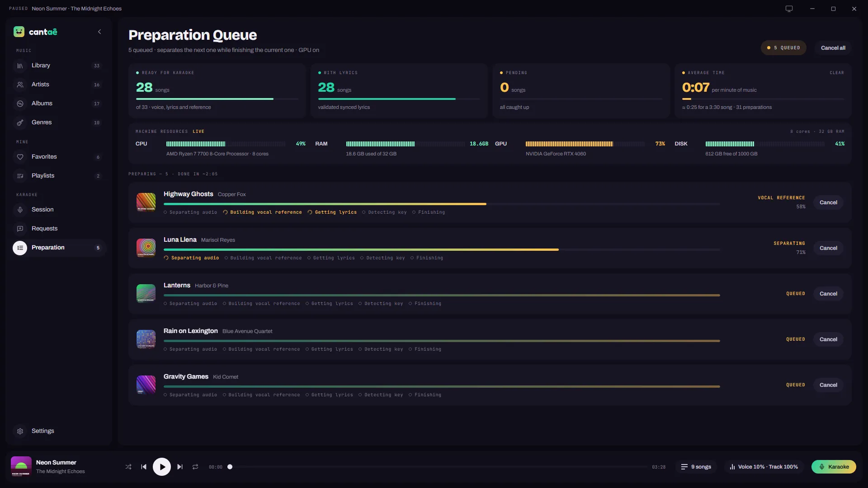Screen dimensions: 868x488
Task: Skip to the next track
Action: point(180,467)
